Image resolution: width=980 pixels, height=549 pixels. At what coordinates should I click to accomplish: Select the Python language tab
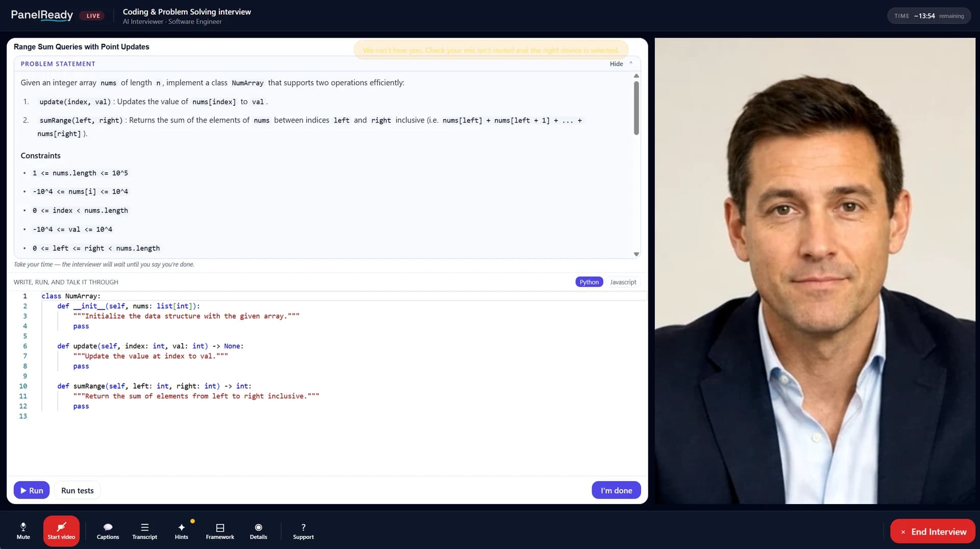589,282
